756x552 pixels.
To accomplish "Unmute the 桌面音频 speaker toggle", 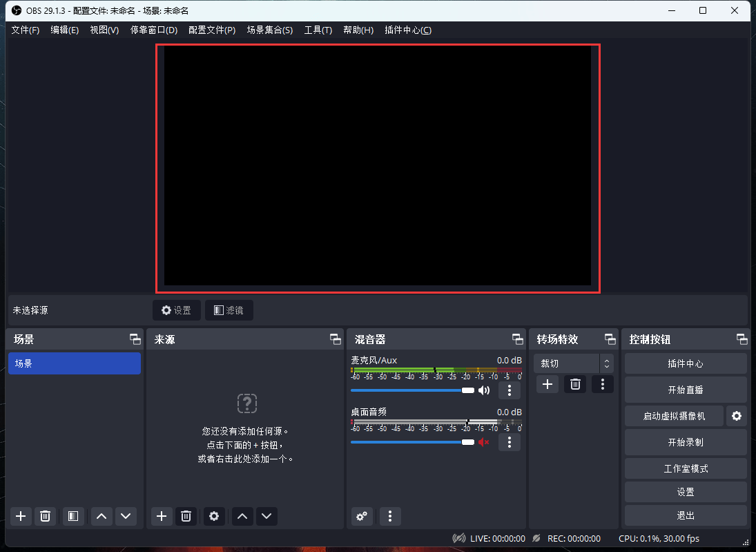I will [484, 442].
